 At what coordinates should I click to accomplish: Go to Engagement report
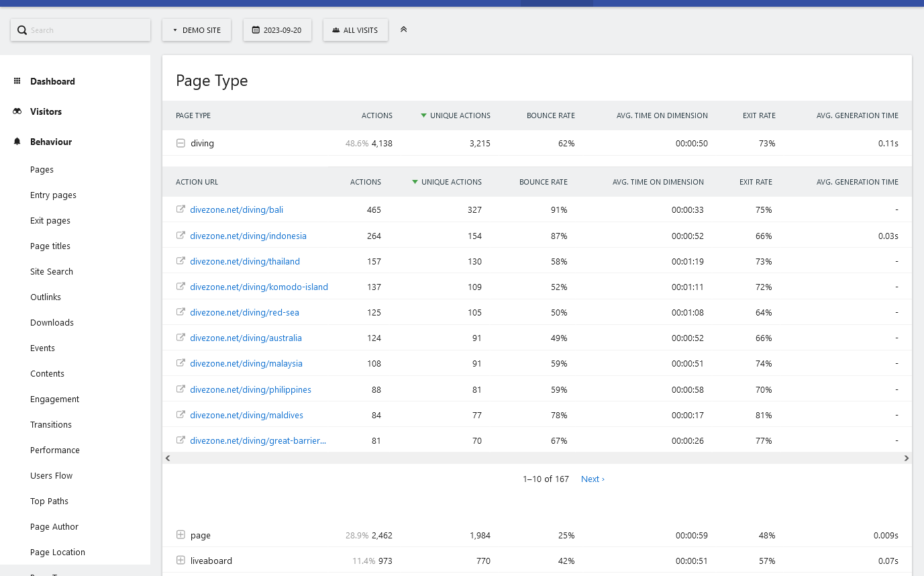pyautogui.click(x=54, y=399)
